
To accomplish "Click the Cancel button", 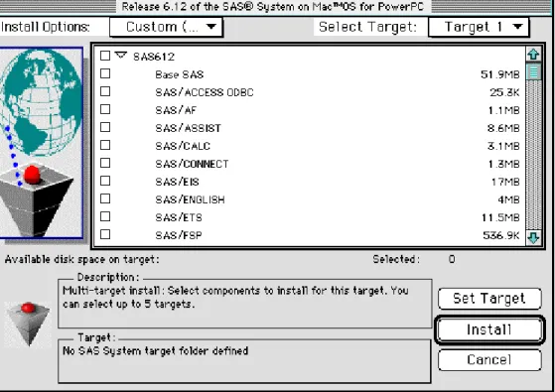I will pos(489,360).
